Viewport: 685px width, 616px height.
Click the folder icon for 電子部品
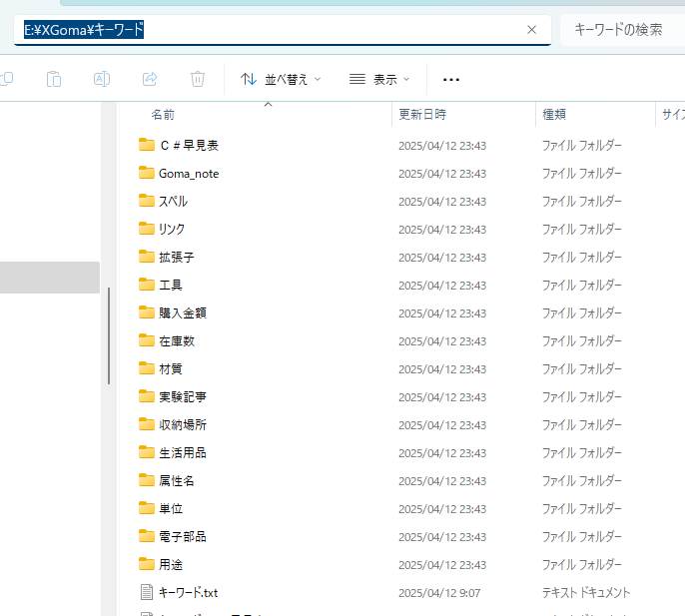147,536
